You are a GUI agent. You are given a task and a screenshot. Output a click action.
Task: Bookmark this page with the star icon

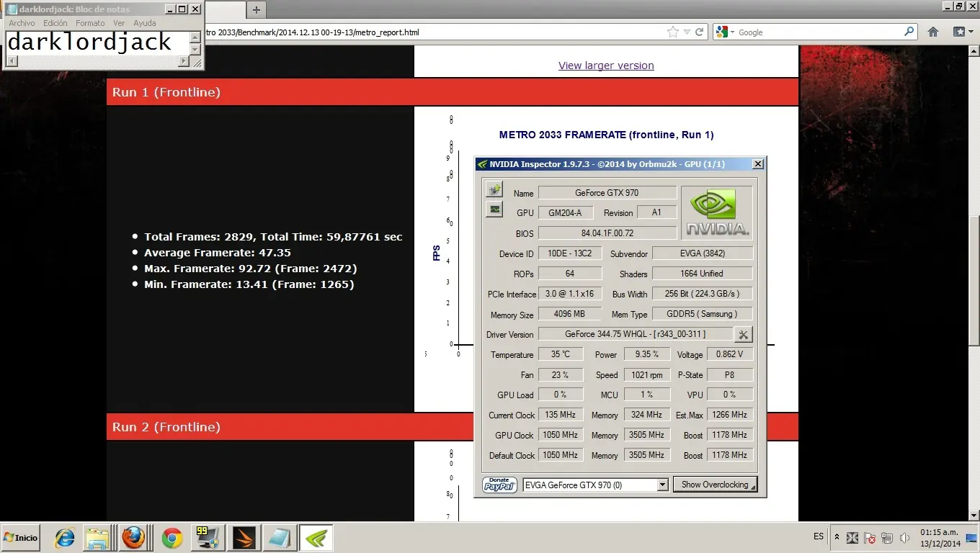[673, 32]
